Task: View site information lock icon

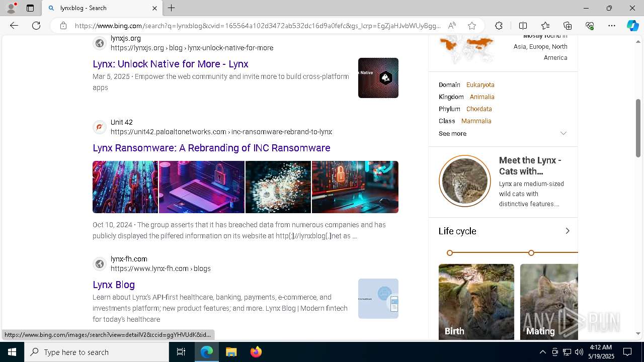Action: coord(63,26)
